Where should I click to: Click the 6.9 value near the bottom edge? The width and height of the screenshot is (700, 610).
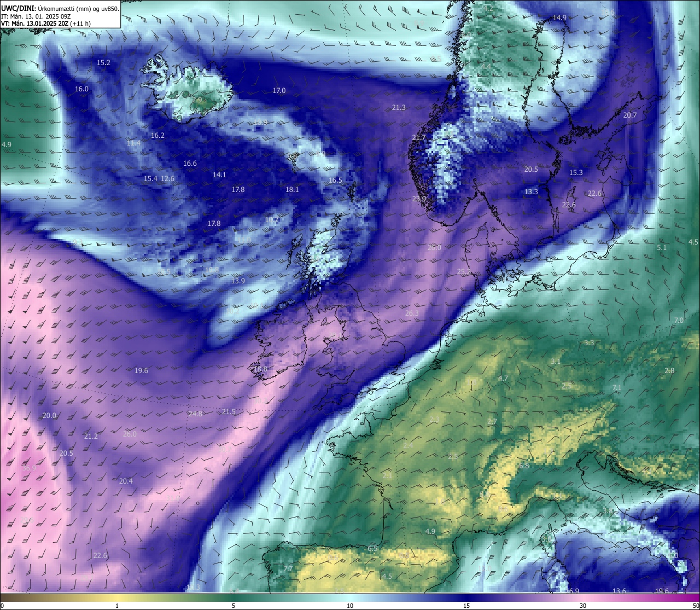574,591
